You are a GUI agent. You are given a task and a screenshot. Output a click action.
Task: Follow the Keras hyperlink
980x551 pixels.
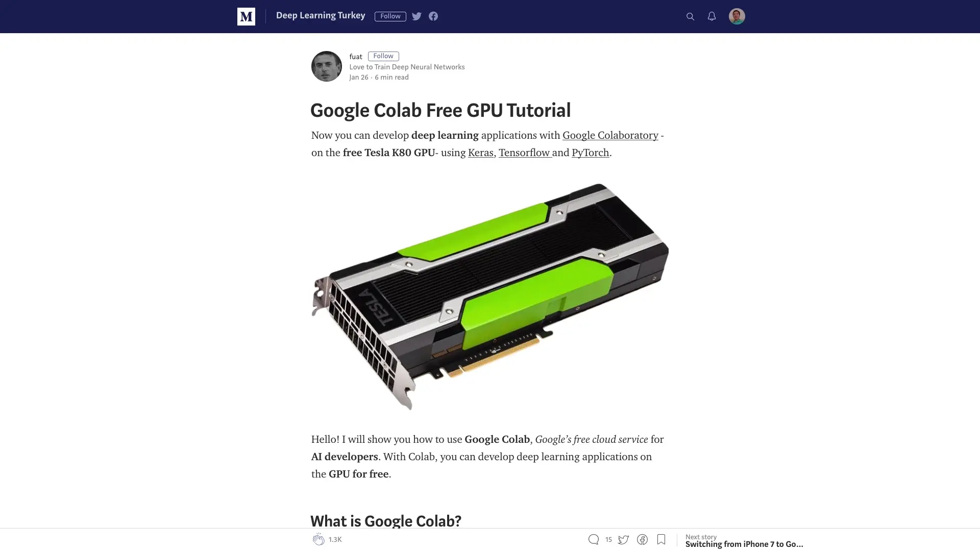tap(481, 153)
